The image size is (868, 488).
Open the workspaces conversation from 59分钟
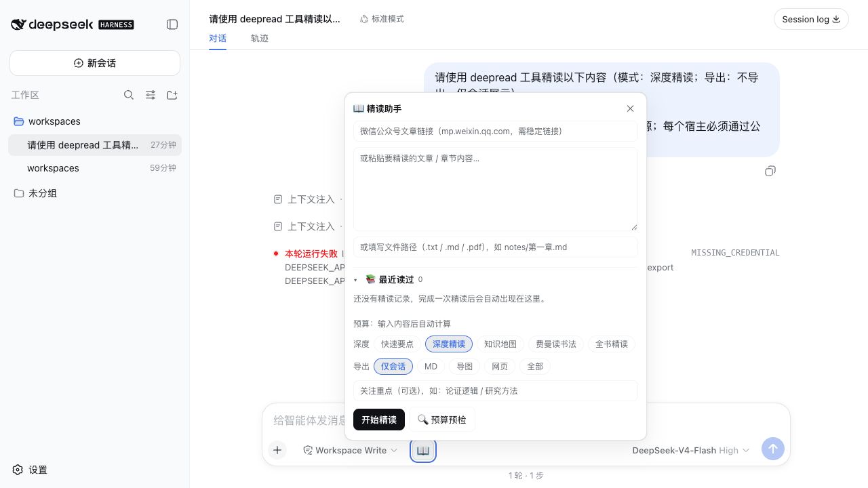[95, 168]
